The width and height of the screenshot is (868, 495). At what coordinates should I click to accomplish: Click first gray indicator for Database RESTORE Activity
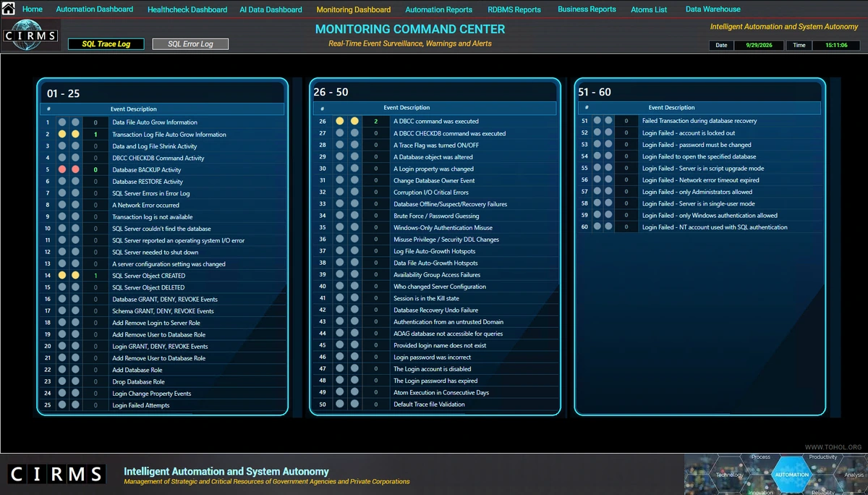(x=62, y=182)
